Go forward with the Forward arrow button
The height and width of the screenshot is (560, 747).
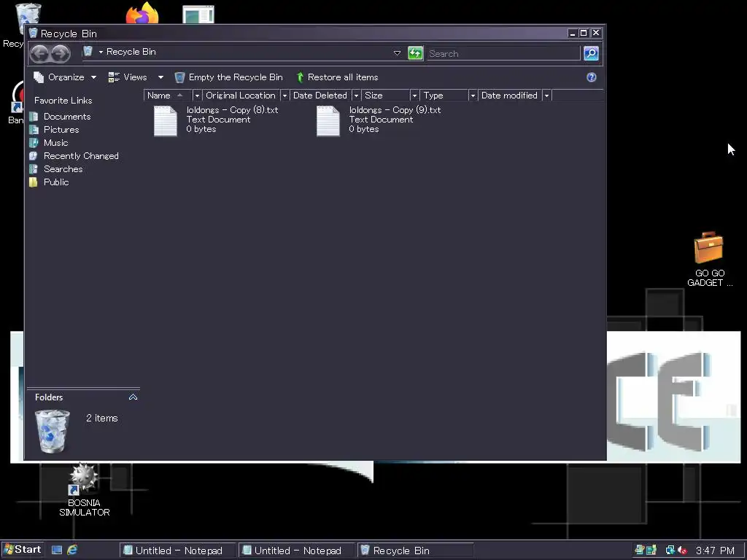[x=61, y=53]
